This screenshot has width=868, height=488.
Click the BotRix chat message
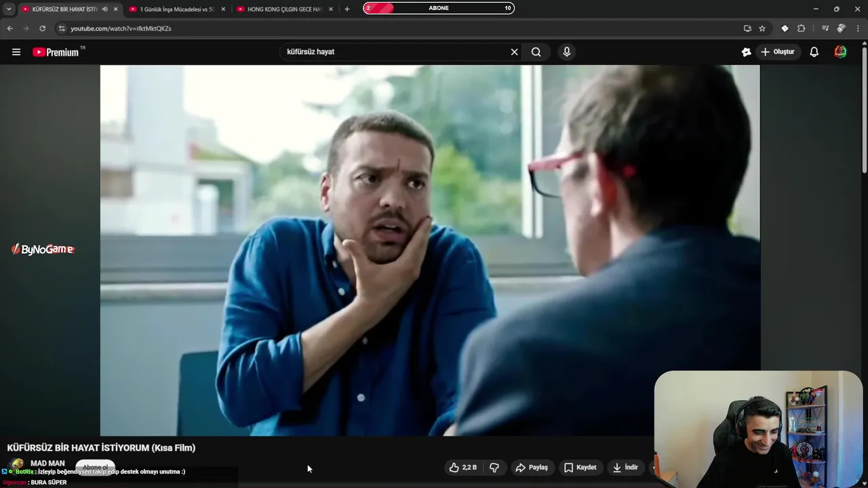(94, 472)
